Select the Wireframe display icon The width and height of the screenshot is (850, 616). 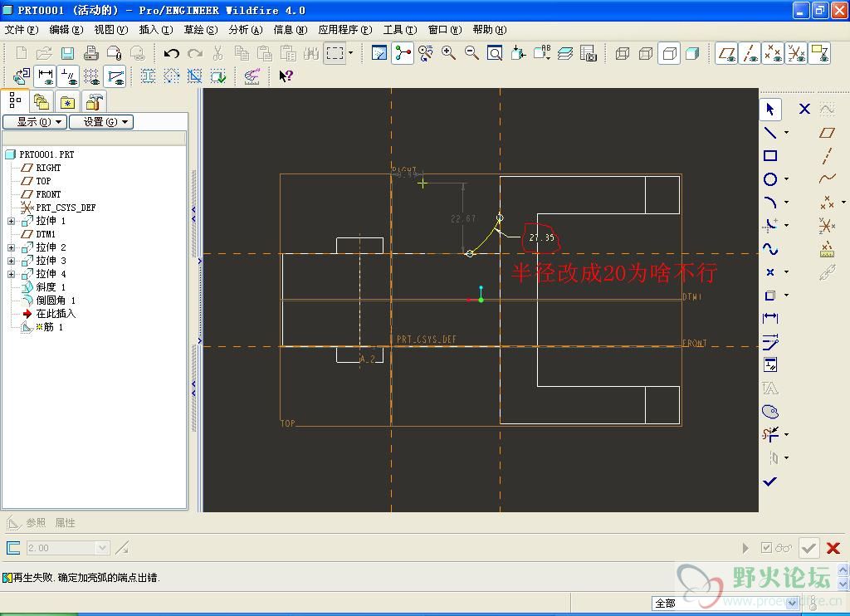[623, 53]
